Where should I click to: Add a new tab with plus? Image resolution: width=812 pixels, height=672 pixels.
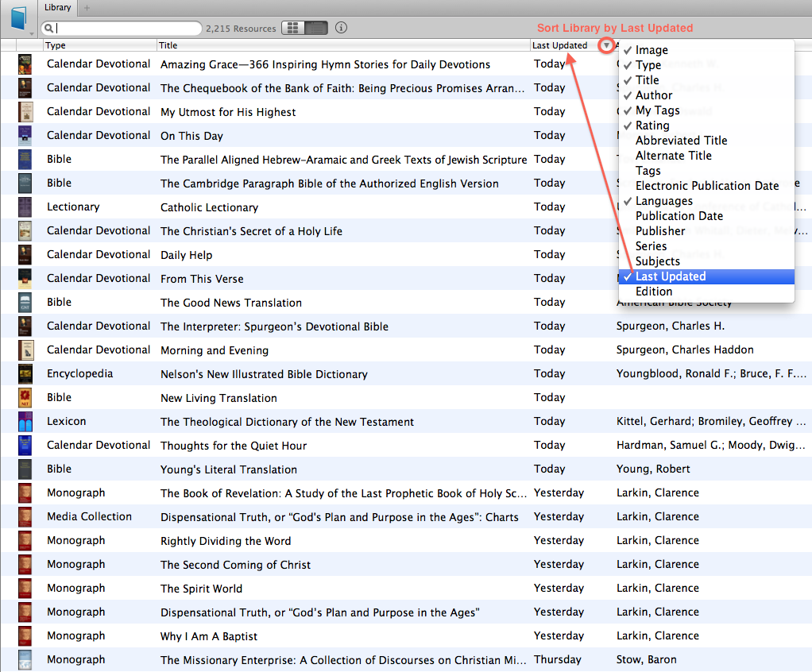pos(87,8)
